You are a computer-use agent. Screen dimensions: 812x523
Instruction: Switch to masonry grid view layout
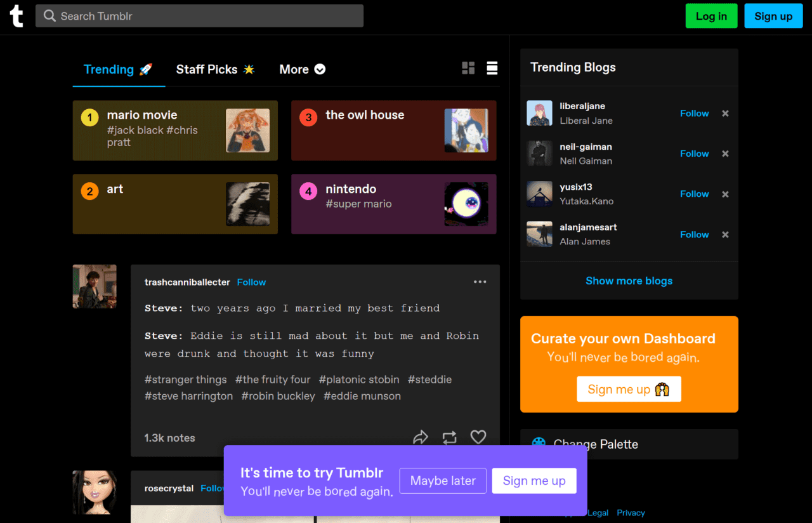(x=468, y=67)
